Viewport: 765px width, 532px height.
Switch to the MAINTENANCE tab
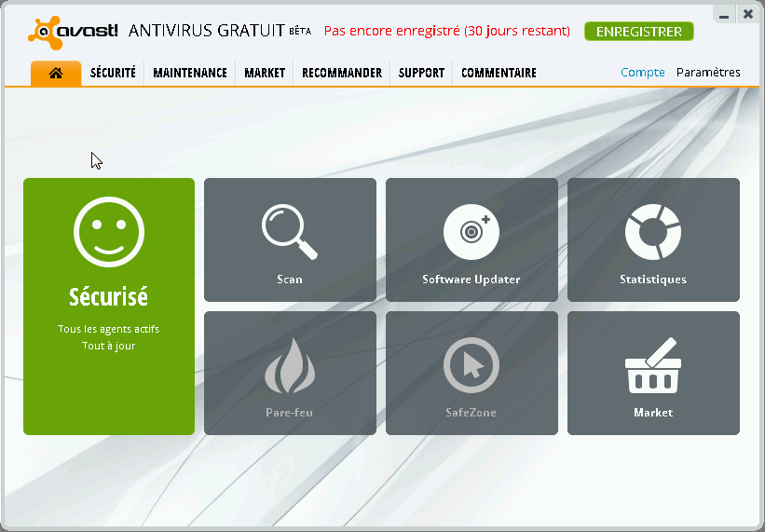click(x=190, y=73)
